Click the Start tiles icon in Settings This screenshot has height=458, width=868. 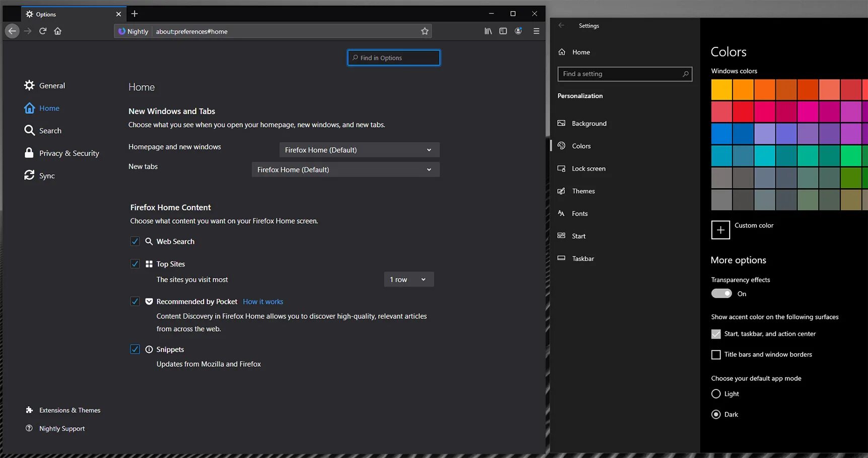point(561,236)
